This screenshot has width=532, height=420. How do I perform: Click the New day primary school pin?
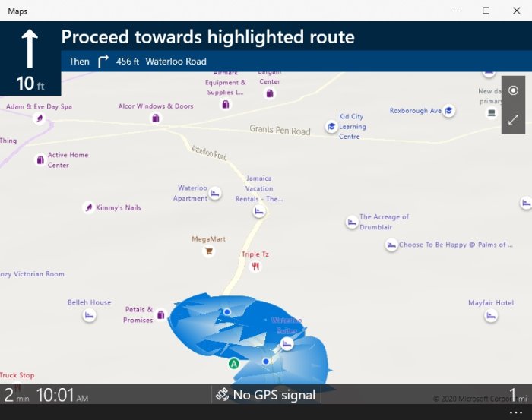(x=491, y=112)
